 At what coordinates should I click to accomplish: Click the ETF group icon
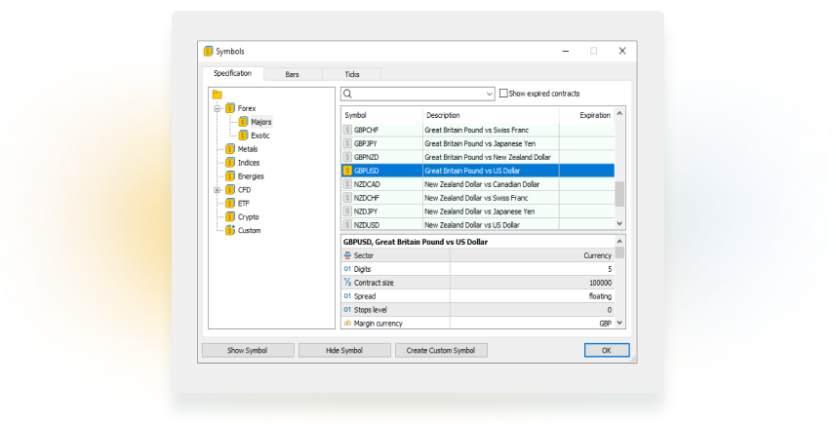coord(229,203)
